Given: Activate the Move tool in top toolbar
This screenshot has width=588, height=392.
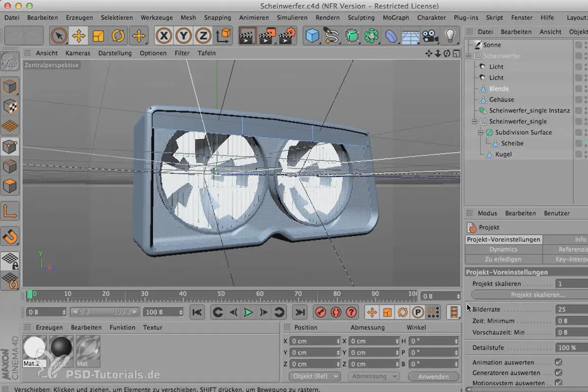Looking at the screenshot, I should tap(78, 36).
